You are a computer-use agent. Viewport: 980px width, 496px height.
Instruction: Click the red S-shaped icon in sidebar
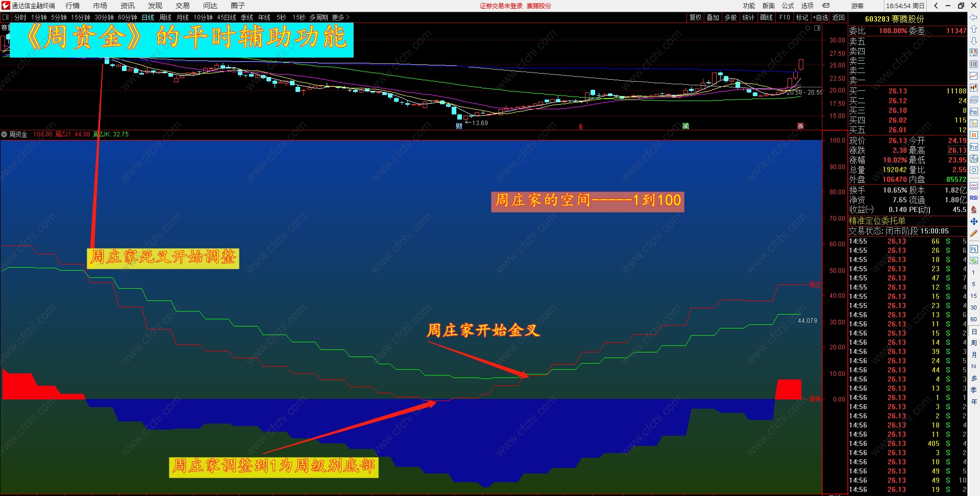(973, 209)
